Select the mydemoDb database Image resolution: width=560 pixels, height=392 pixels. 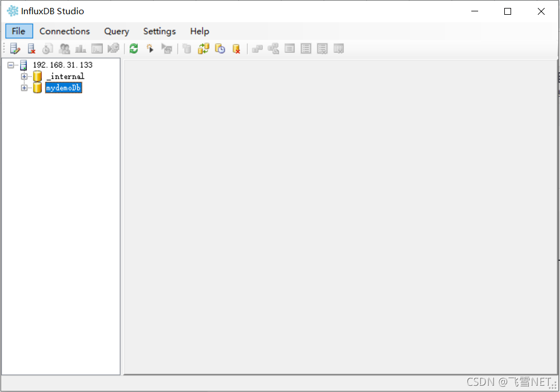coord(64,88)
